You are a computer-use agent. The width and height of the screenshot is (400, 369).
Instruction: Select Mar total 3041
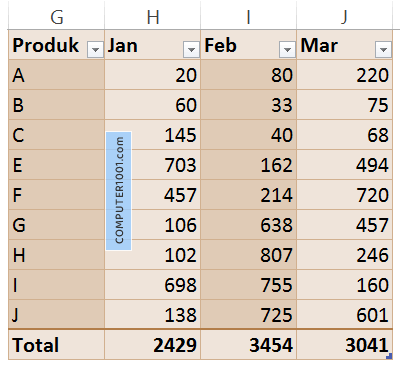345,345
